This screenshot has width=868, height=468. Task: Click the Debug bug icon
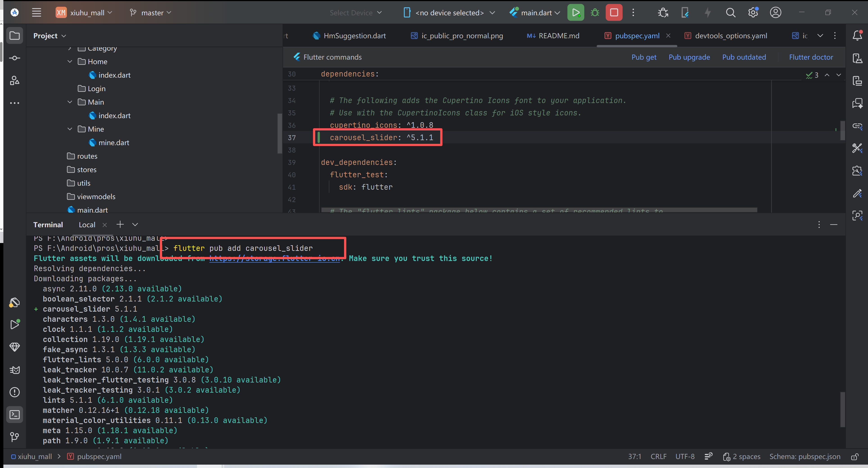tap(595, 13)
